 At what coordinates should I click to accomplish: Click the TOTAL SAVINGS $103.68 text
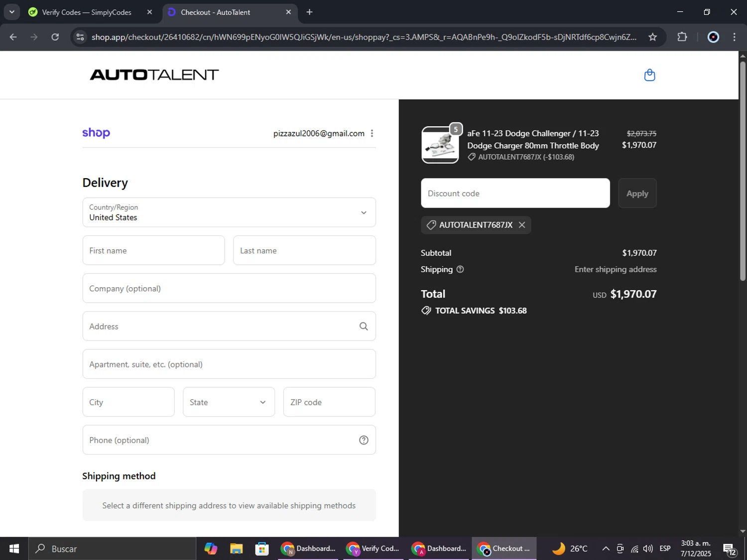(481, 311)
